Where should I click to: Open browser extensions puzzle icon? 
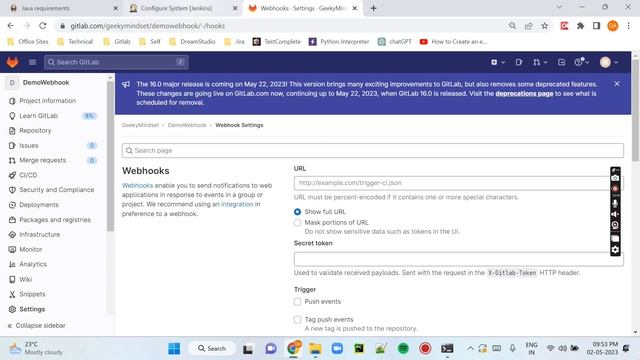click(x=580, y=26)
